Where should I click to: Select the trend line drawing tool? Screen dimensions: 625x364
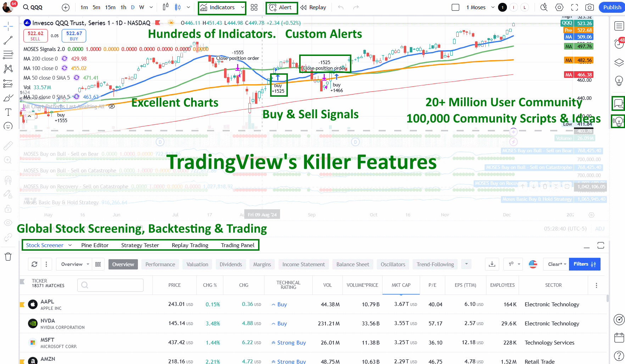(8, 40)
